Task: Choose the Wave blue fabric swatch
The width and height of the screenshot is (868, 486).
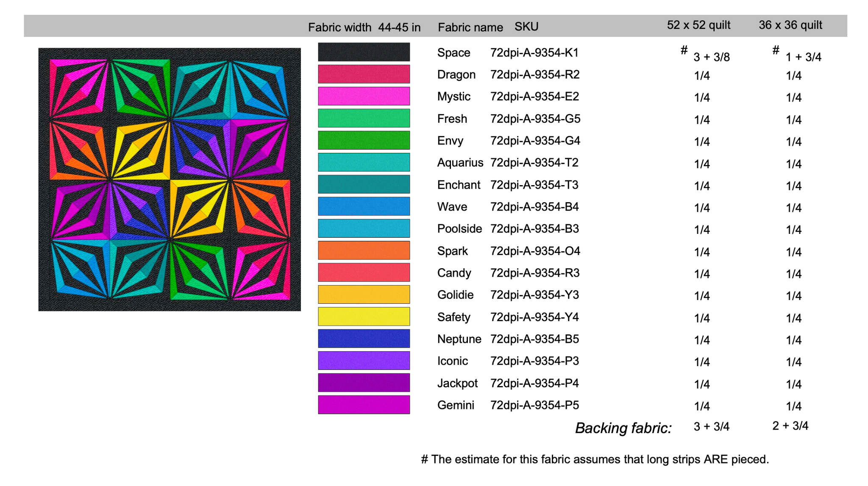Action: point(364,206)
